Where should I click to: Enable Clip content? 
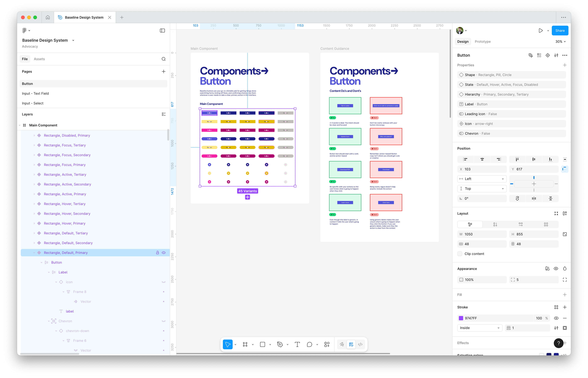(460, 254)
